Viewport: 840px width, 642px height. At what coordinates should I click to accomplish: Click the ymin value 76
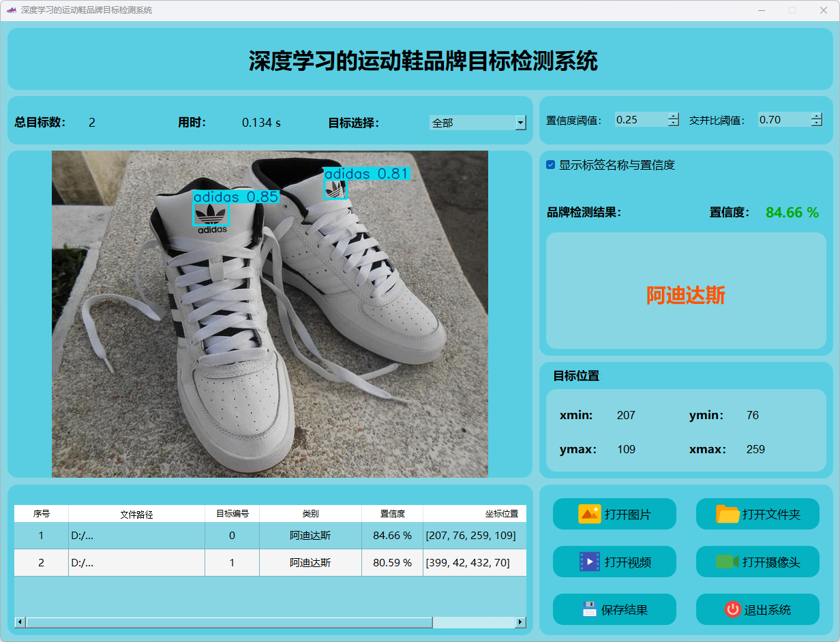pos(753,415)
